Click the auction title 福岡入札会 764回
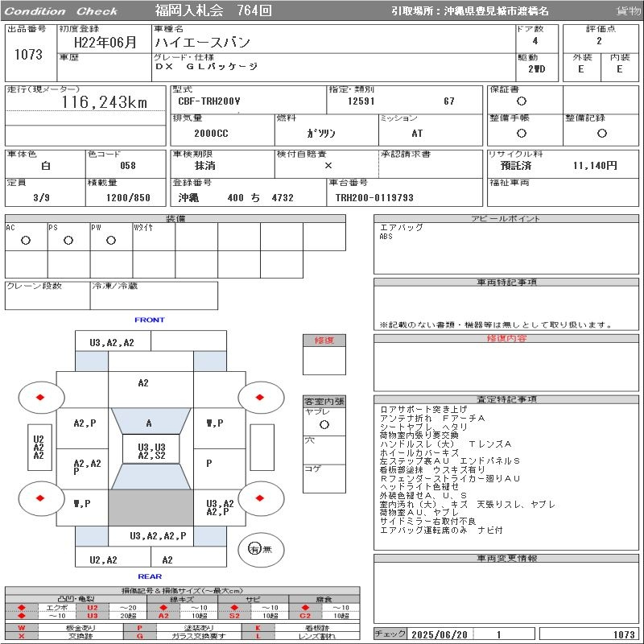Viewport: 644px width, 644px height. (213, 10)
